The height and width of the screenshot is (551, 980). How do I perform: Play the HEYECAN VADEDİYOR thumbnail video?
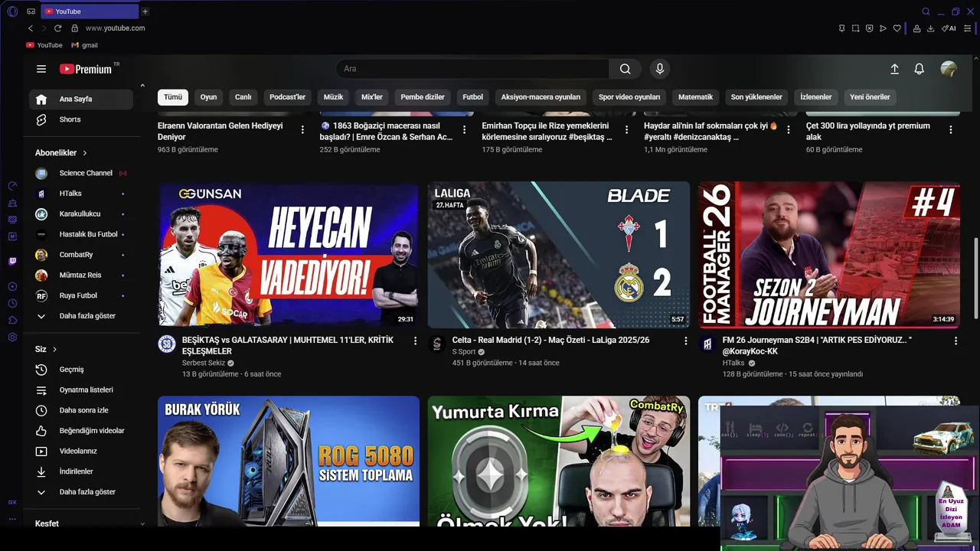(289, 255)
